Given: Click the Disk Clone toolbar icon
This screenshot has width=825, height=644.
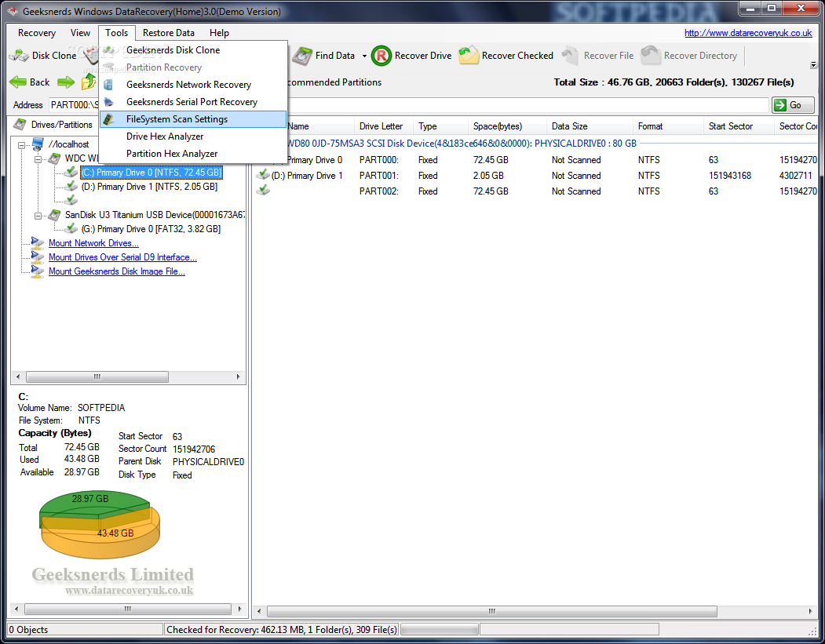Looking at the screenshot, I should [x=19, y=56].
